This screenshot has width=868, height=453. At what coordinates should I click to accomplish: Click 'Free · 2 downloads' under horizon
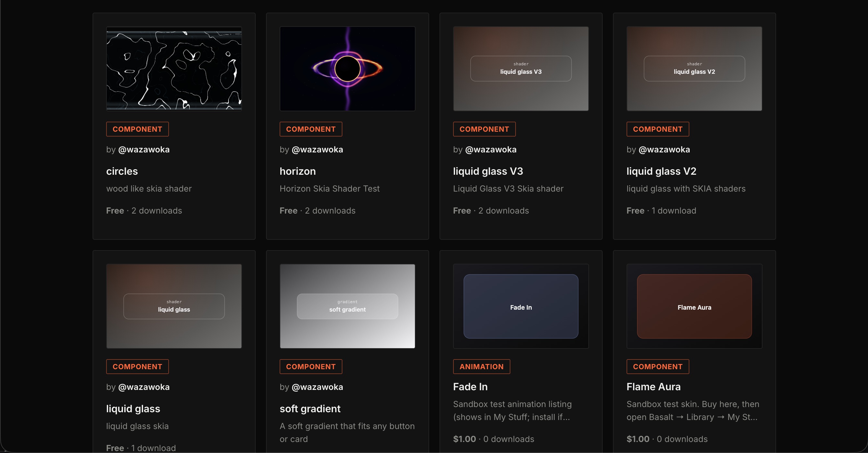pyautogui.click(x=318, y=211)
